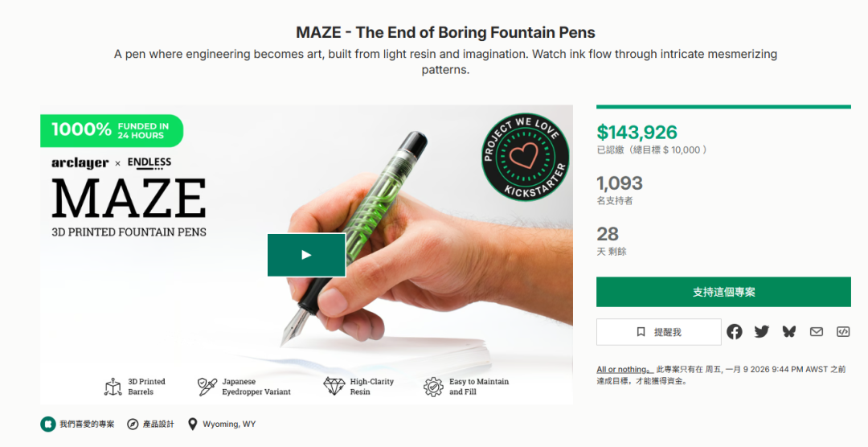Screen dimensions: 868x447
Task: Click the Kickstarter green badge icon
Action: 48,424
